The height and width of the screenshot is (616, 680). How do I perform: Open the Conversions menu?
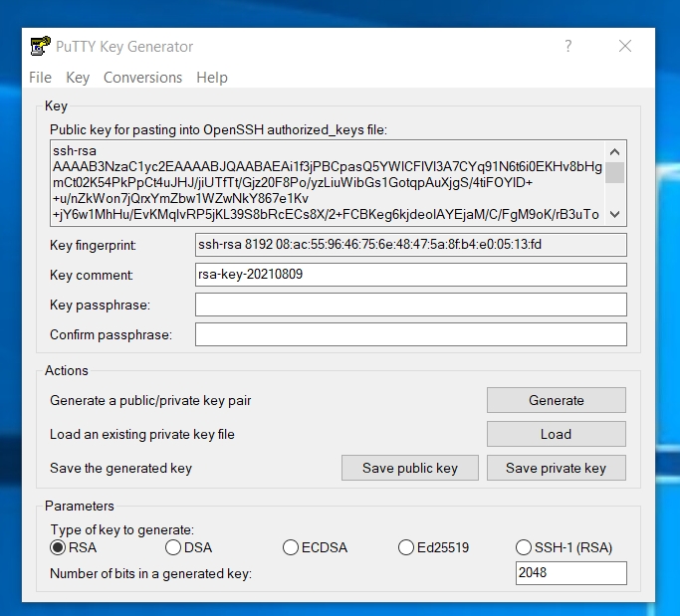click(x=142, y=78)
